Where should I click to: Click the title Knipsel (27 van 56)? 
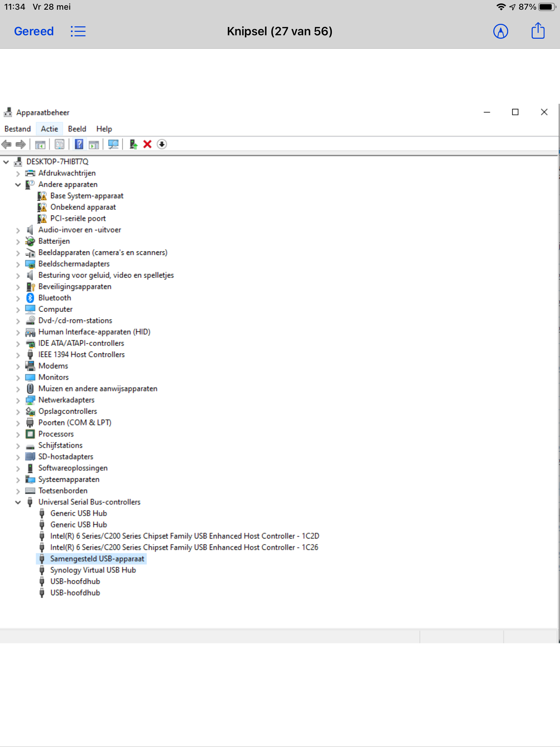pos(280,31)
